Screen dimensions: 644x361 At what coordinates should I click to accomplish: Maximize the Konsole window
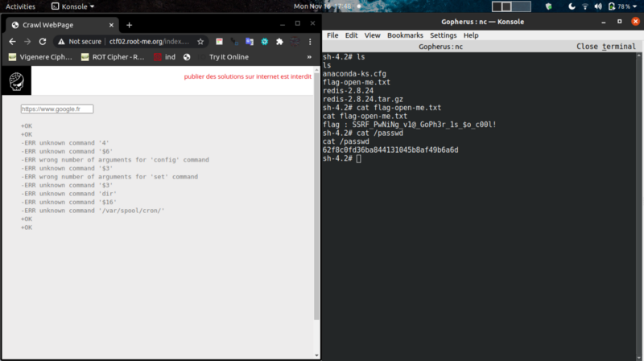pos(619,22)
